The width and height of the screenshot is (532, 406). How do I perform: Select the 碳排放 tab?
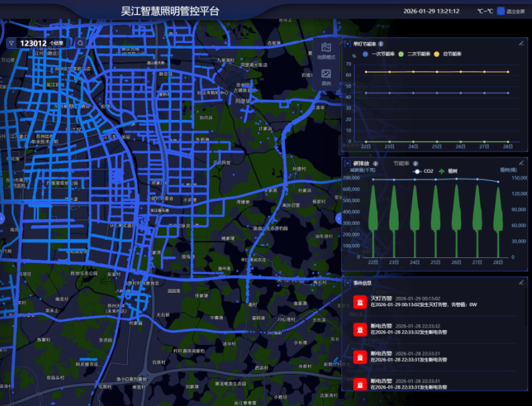click(362, 163)
